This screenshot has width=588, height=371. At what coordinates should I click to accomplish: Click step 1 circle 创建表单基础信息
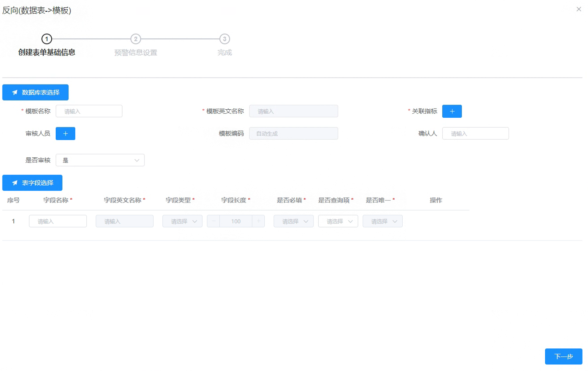[47, 39]
